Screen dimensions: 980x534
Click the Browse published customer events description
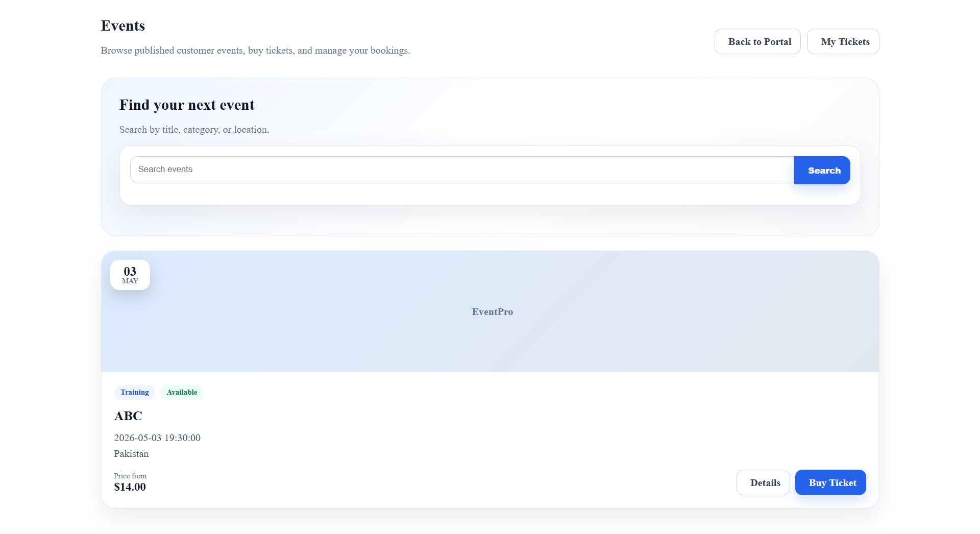(x=255, y=50)
